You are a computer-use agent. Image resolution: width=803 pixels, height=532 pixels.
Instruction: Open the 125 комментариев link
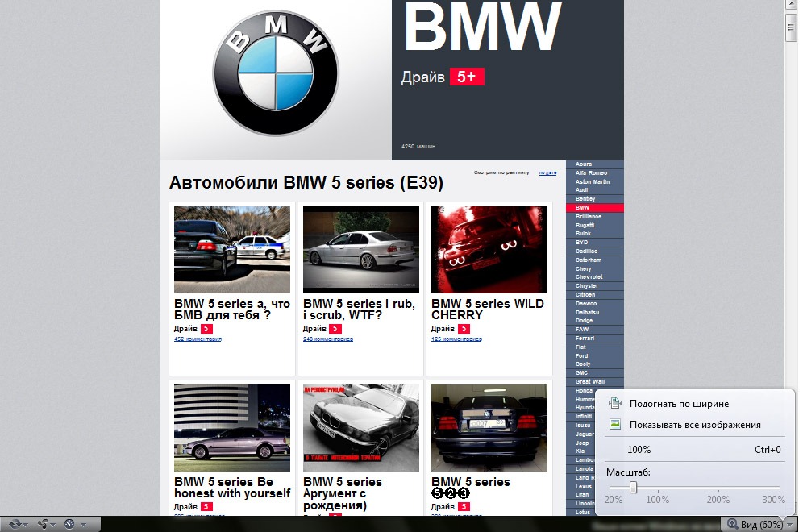click(x=456, y=339)
